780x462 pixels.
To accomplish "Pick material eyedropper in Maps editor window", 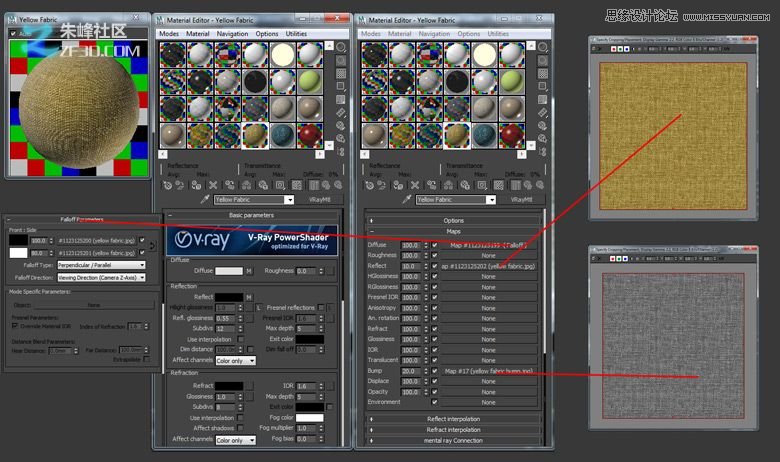I will (406, 199).
